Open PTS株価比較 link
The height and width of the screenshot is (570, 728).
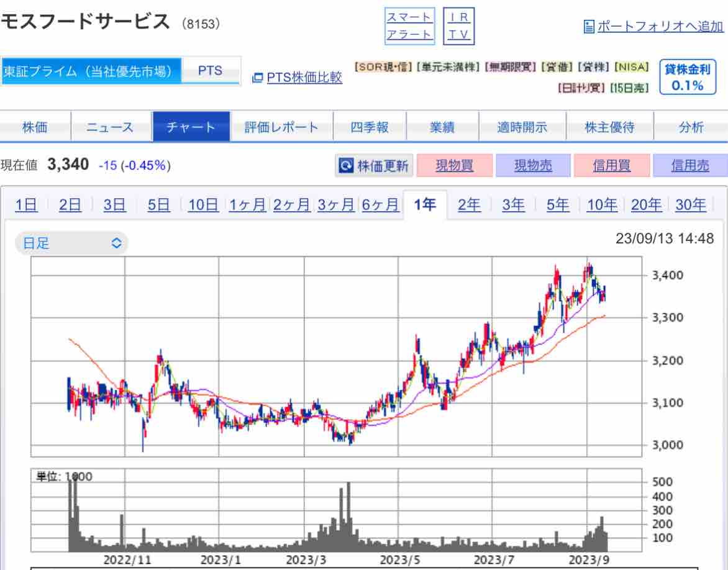tap(304, 78)
